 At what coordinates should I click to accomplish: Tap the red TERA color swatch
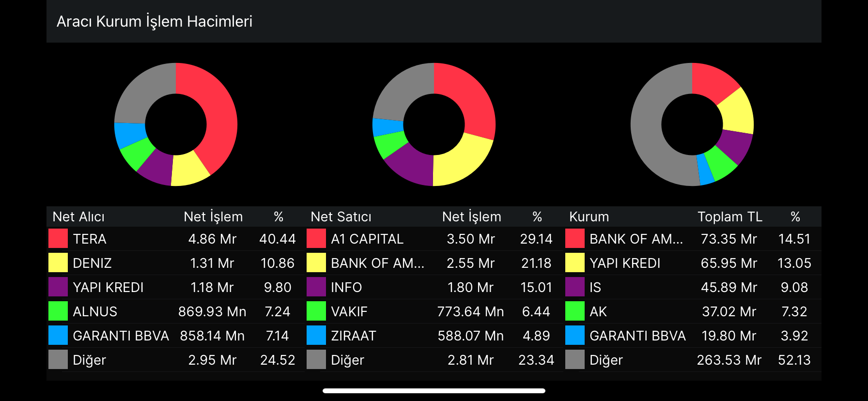pyautogui.click(x=58, y=239)
